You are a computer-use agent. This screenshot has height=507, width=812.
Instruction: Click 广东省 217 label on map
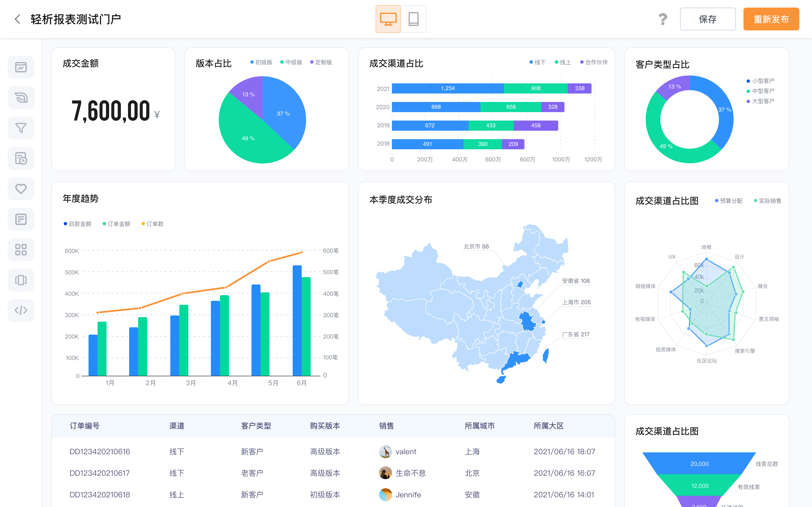[576, 334]
